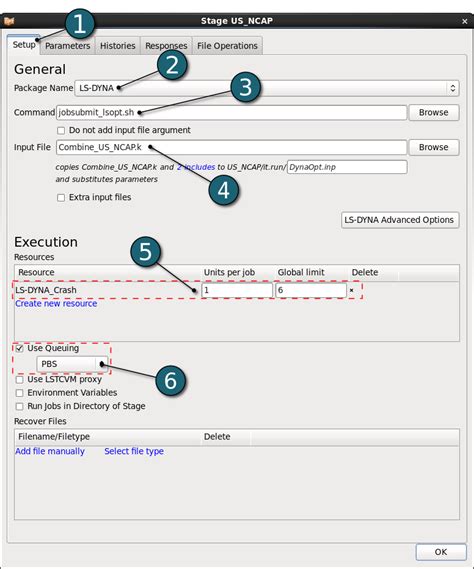Switch to the Setup tab

(x=24, y=45)
